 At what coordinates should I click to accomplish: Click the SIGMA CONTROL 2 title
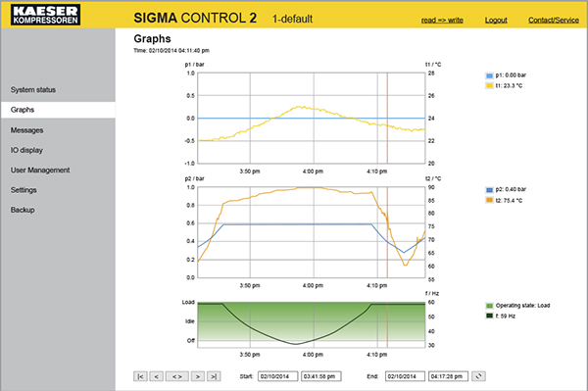coord(195,18)
